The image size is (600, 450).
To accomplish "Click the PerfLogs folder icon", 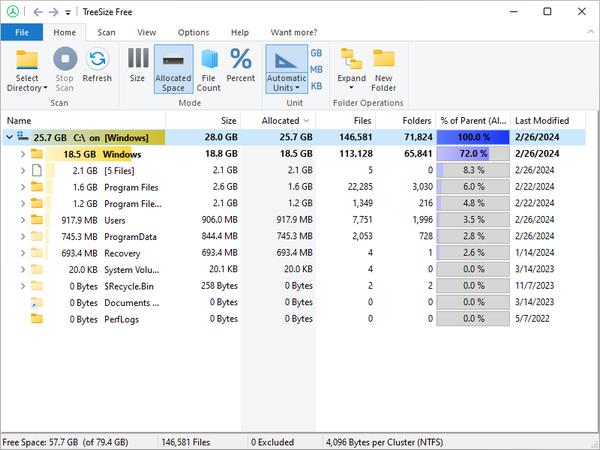I will (x=37, y=318).
